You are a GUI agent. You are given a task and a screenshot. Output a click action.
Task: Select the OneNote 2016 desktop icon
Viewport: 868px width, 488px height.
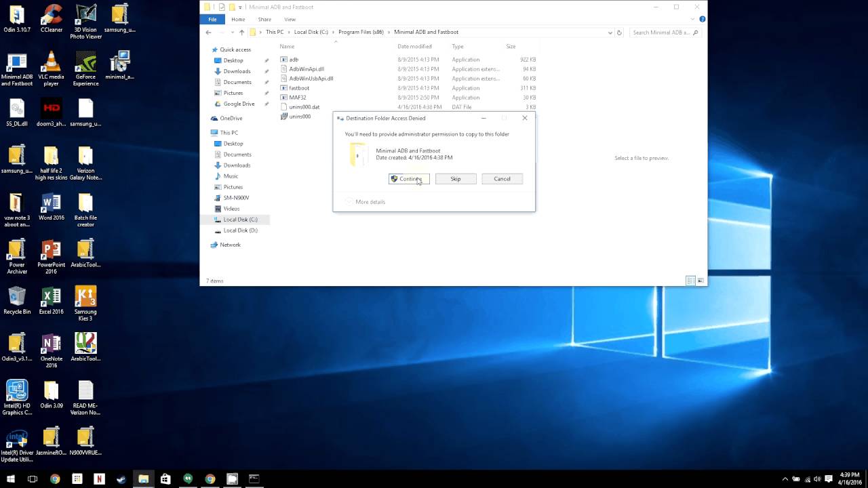[52, 351]
